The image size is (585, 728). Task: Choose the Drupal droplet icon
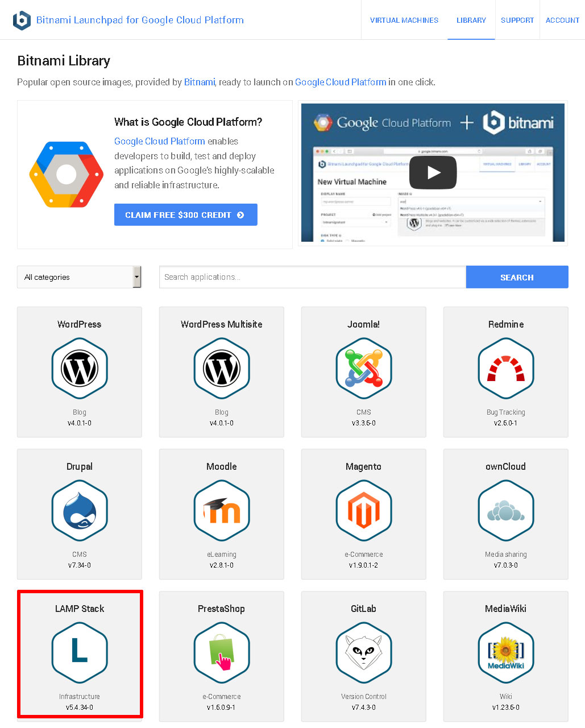click(80, 511)
